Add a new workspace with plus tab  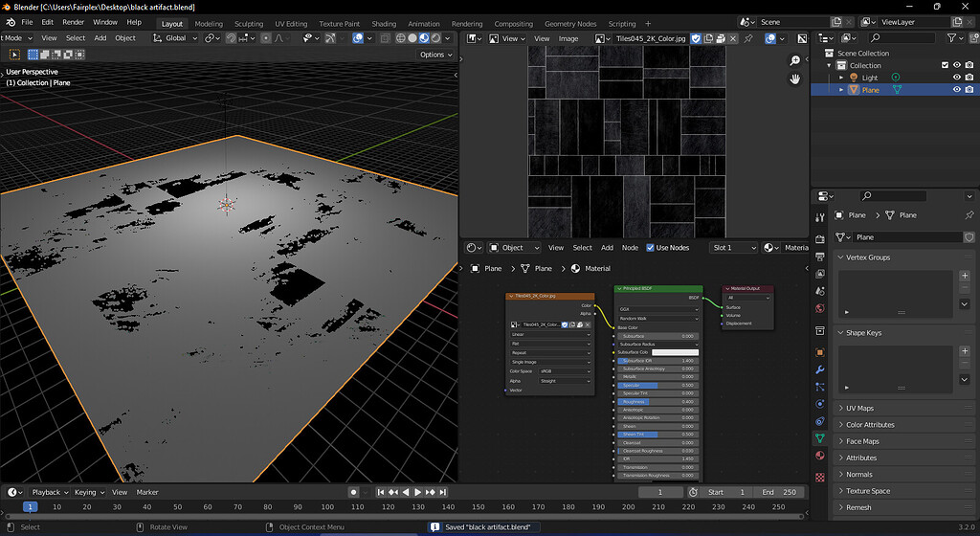tap(648, 24)
